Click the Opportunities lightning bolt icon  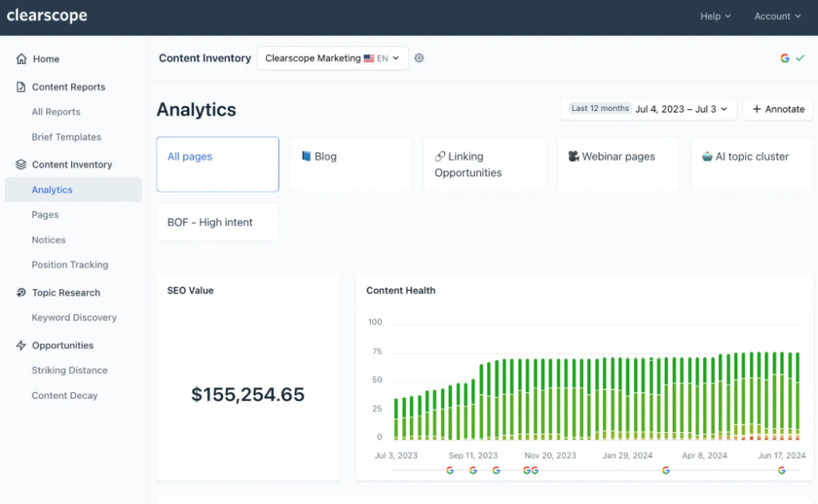[x=21, y=345]
